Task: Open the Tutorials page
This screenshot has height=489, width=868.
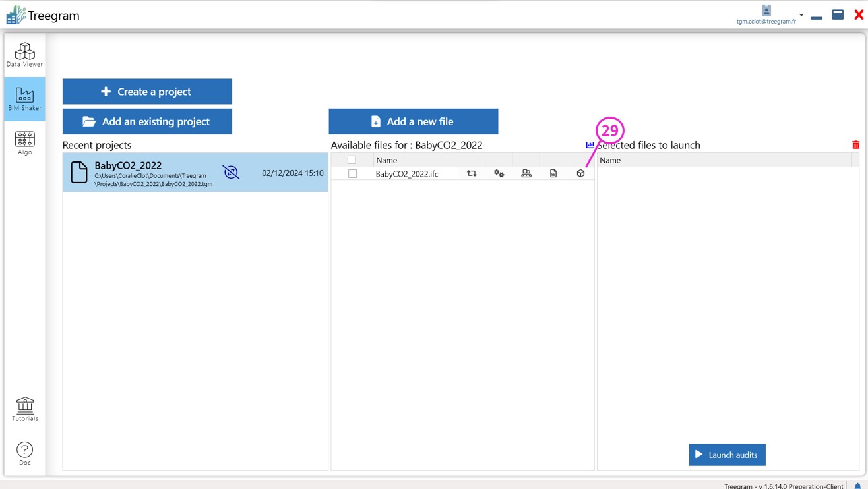Action: (24, 409)
